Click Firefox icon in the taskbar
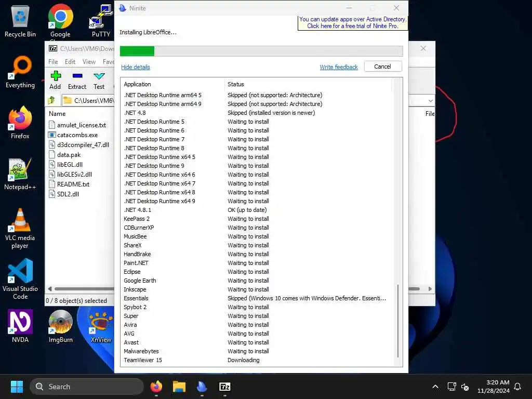The width and height of the screenshot is (532, 399). (156, 387)
